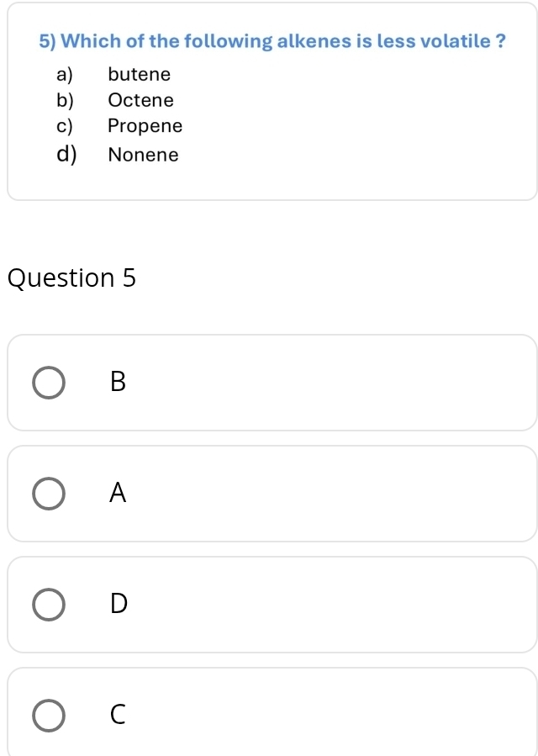Screen dimensions: 538x756
Task: Click the 'b)' choice marker in the question
Action: [65, 101]
